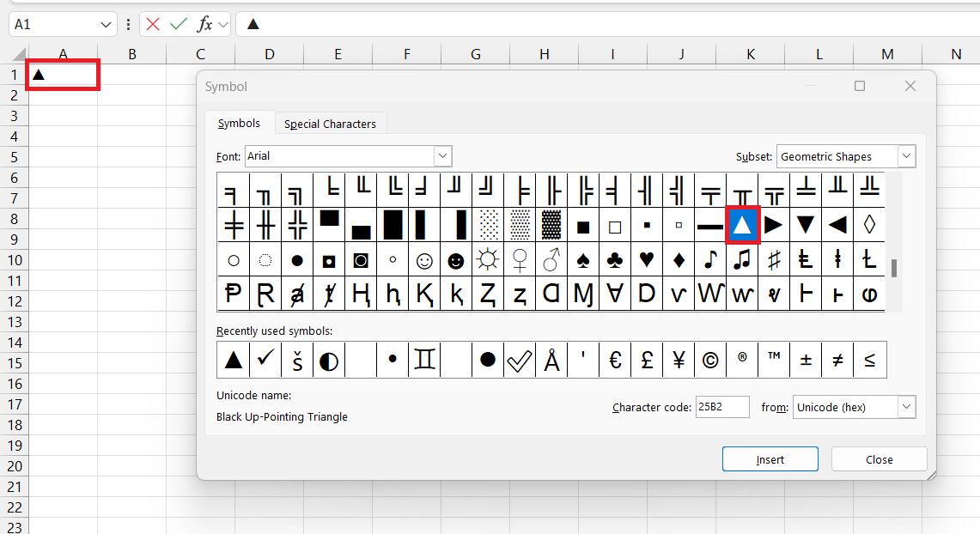This screenshot has height=534, width=980.
Task: Click the Insert button
Action: click(770, 459)
